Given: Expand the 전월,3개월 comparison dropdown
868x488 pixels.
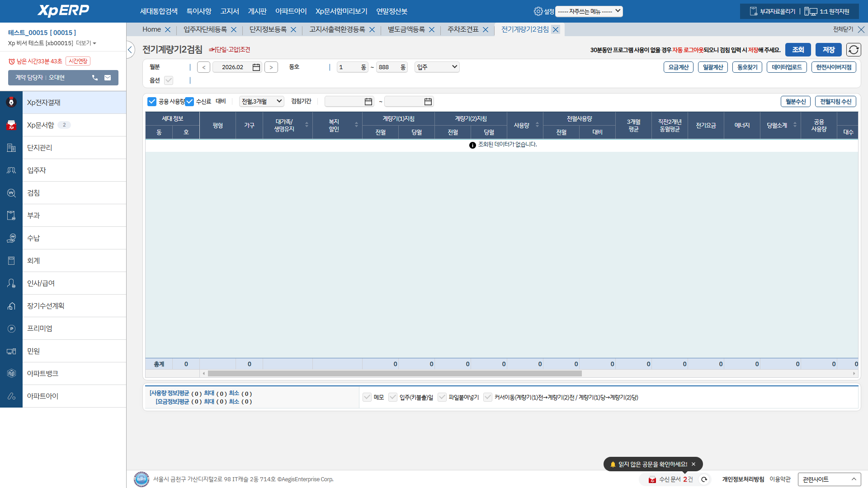Looking at the screenshot, I should pos(261,102).
